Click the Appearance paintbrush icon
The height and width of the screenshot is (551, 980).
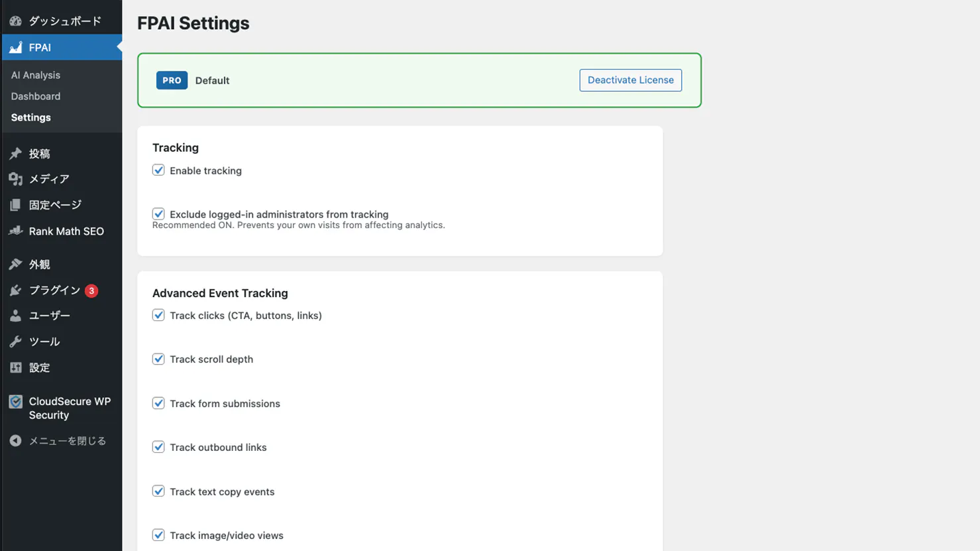pos(15,264)
